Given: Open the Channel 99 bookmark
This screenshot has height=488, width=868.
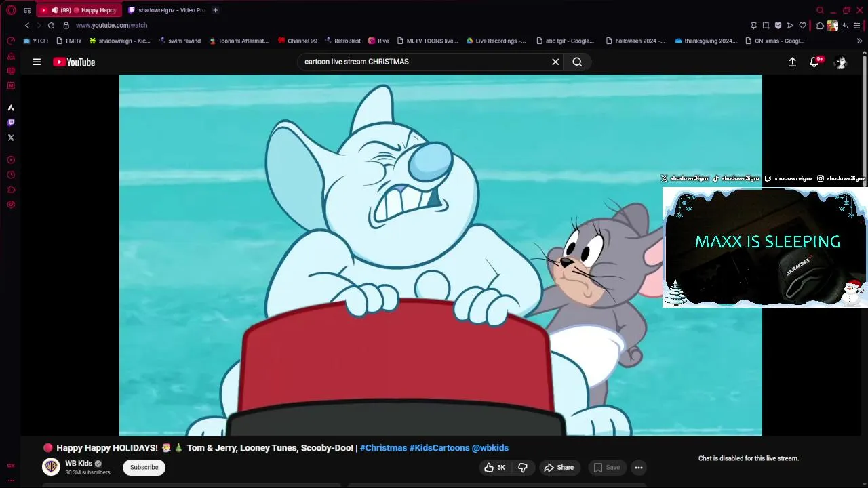Looking at the screenshot, I should (298, 41).
